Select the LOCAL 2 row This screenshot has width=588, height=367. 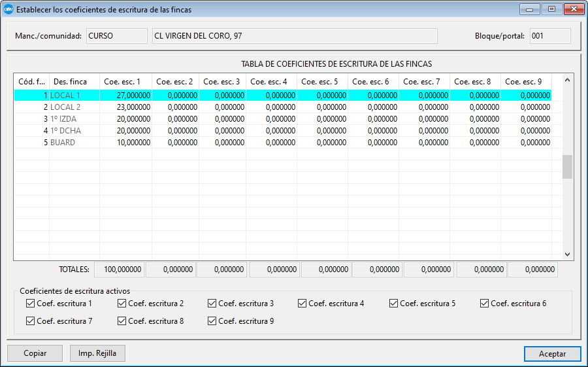(66, 107)
